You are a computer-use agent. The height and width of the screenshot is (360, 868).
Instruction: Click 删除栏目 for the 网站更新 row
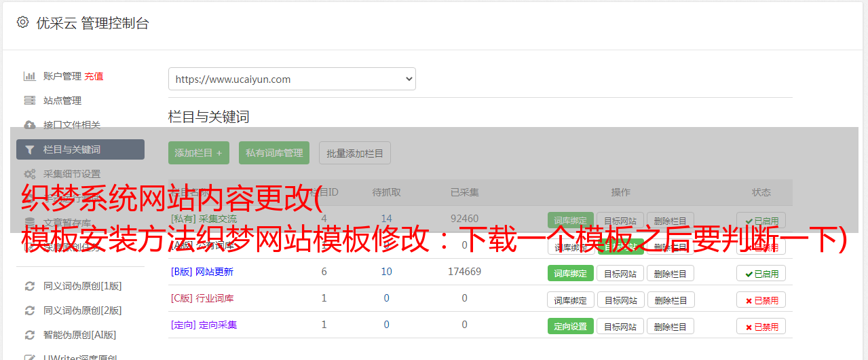pyautogui.click(x=671, y=273)
